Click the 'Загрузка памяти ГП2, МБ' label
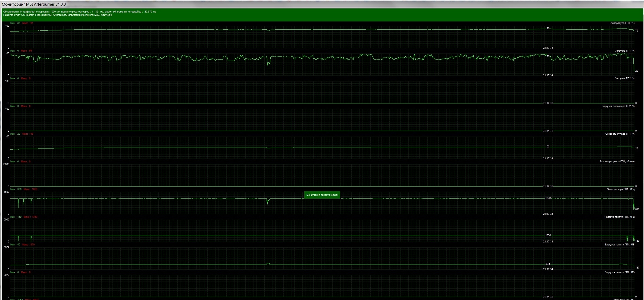The height and width of the screenshot is (300, 644). click(619, 272)
